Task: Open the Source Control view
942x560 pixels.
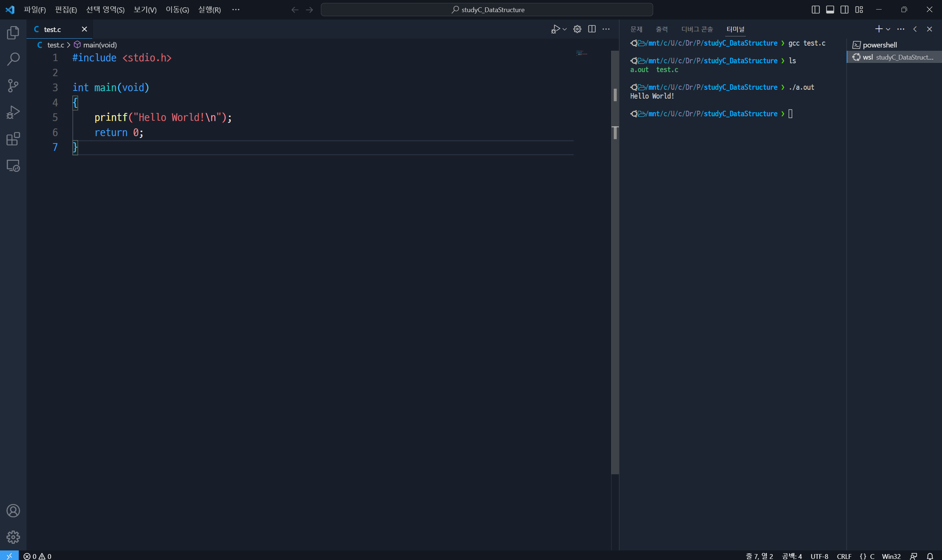Action: point(13,86)
